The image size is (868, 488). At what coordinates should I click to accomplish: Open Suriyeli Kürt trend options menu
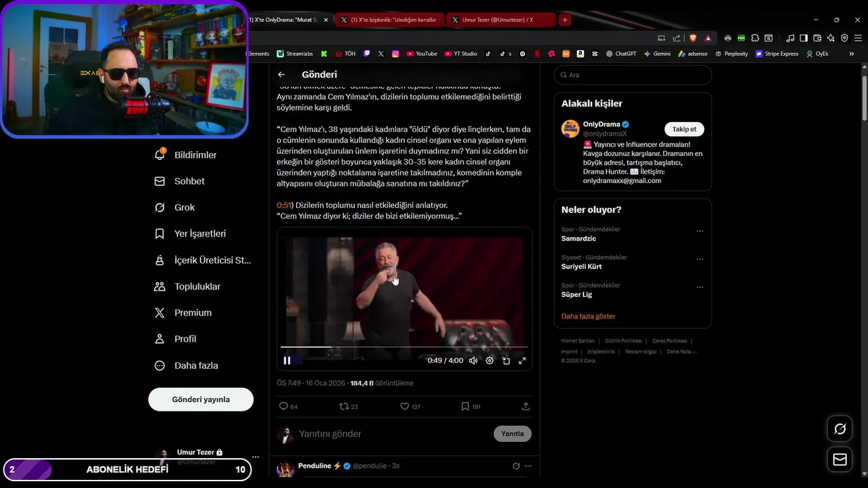[x=700, y=259]
